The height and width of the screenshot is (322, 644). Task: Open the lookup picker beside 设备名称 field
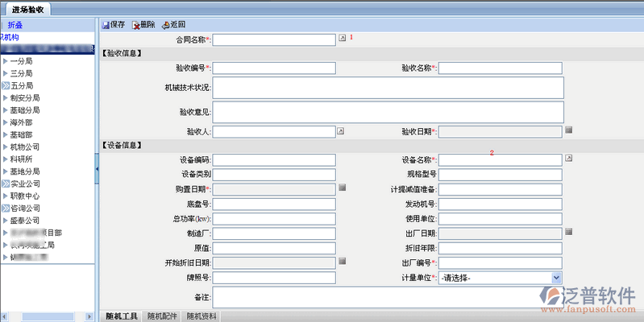click(x=568, y=159)
